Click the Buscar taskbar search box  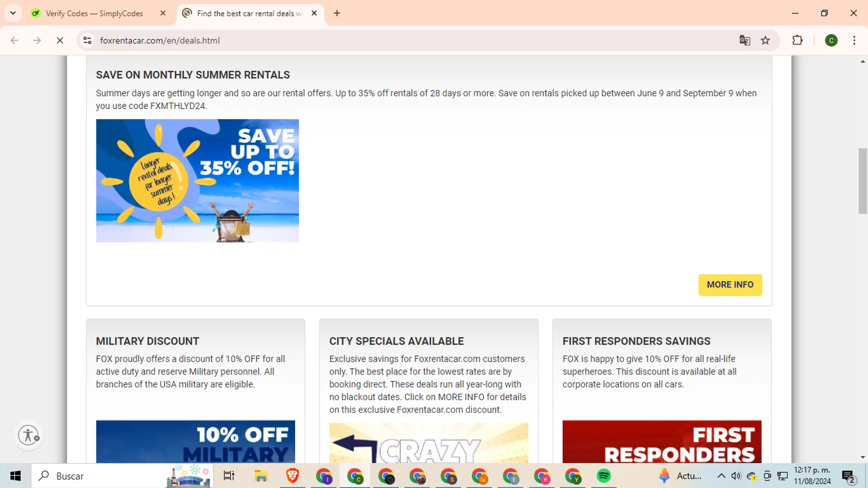[x=123, y=476]
